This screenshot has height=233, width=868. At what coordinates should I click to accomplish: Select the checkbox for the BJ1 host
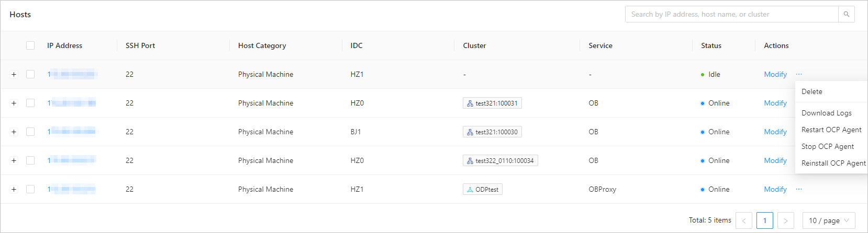(x=30, y=132)
